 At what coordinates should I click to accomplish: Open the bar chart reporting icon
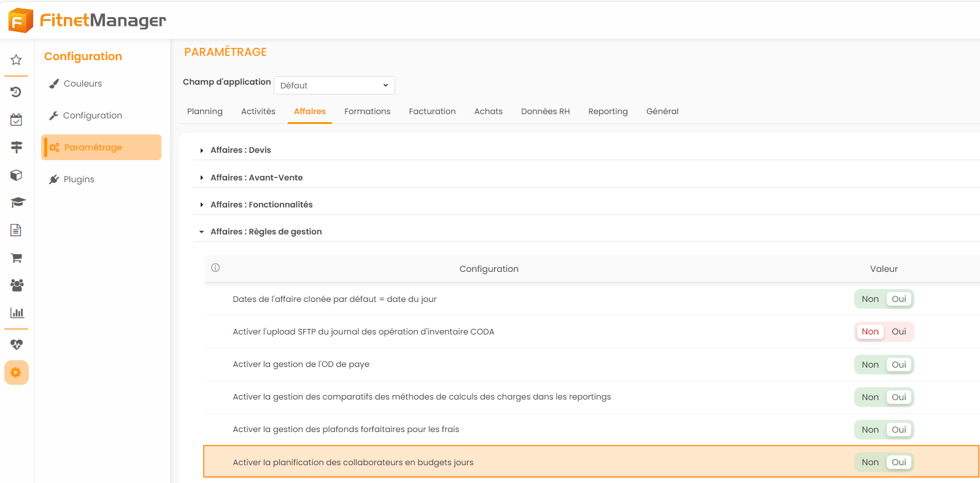click(x=17, y=313)
